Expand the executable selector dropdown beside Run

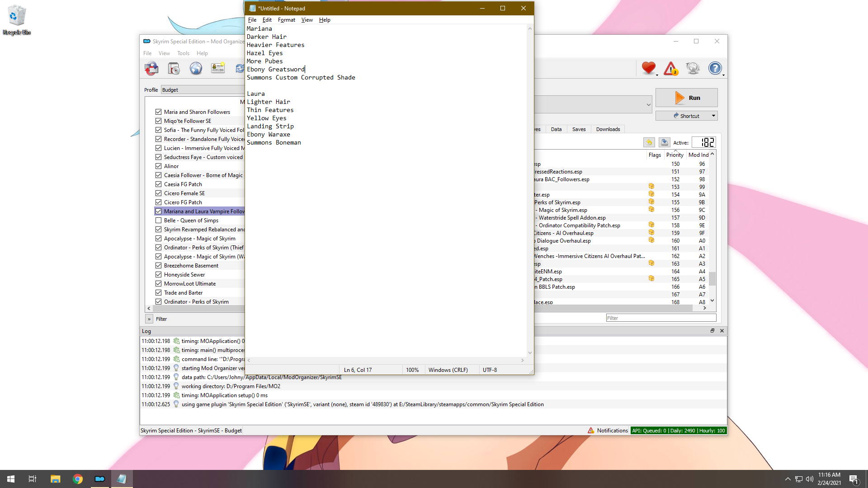pyautogui.click(x=648, y=104)
